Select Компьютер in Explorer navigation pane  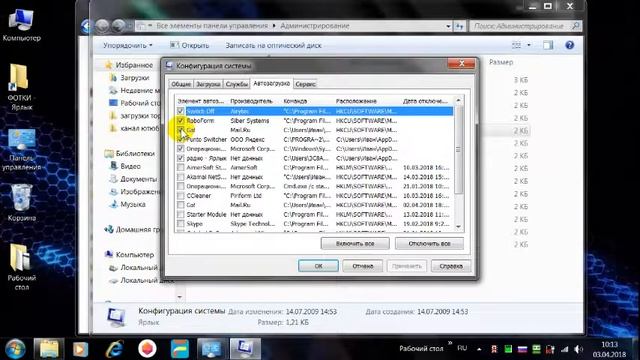click(135, 254)
